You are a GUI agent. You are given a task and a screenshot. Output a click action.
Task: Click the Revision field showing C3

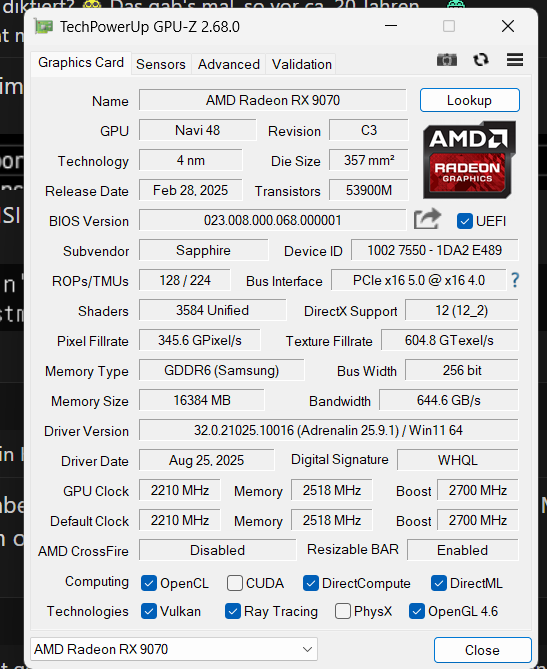click(x=369, y=130)
